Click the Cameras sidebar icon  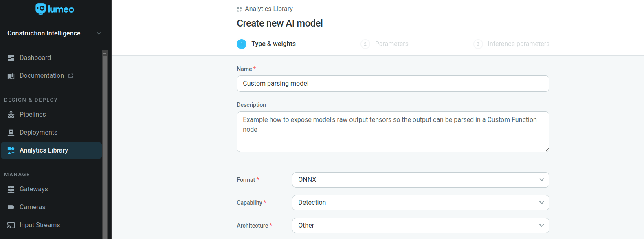[x=11, y=207]
